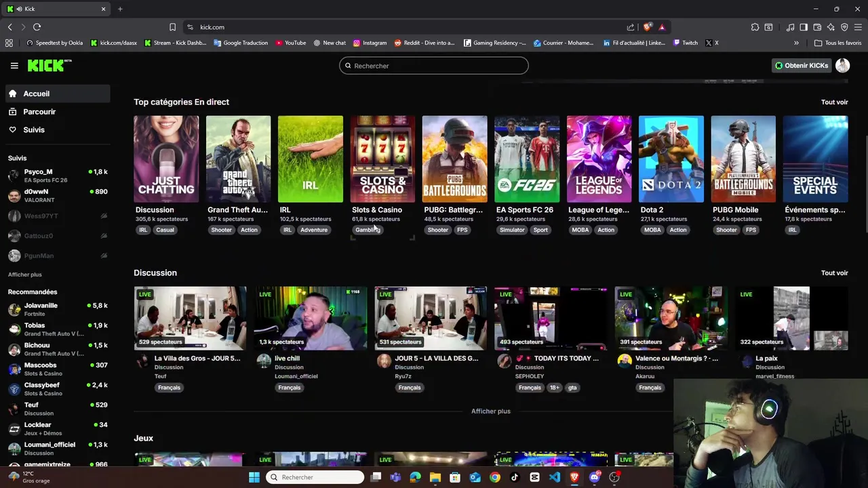Open the La paix stream thumbnail
Screen dimensions: 868x488
[x=791, y=318]
